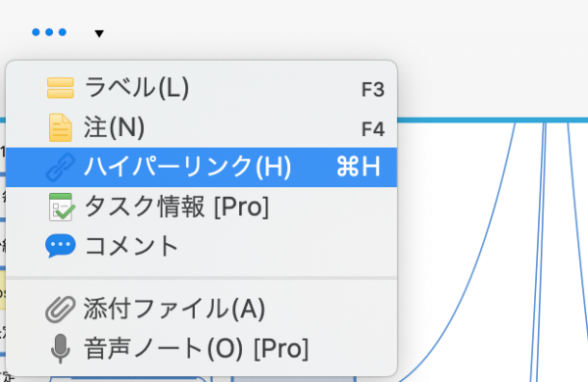588x382 pixels.
Task: Click the yellow Label icon
Action: 61,88
